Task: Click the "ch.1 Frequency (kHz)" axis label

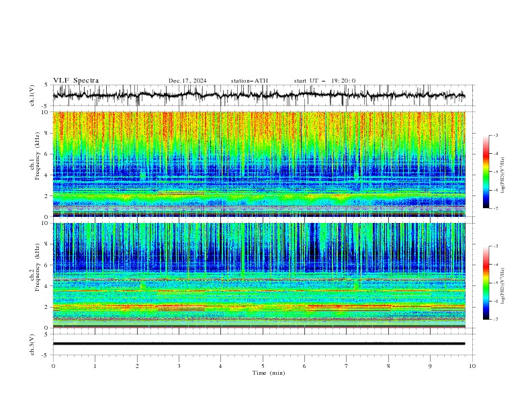Action: (35, 154)
